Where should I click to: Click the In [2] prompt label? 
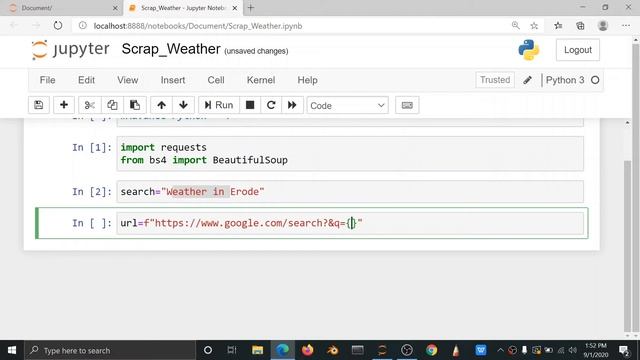92,191
